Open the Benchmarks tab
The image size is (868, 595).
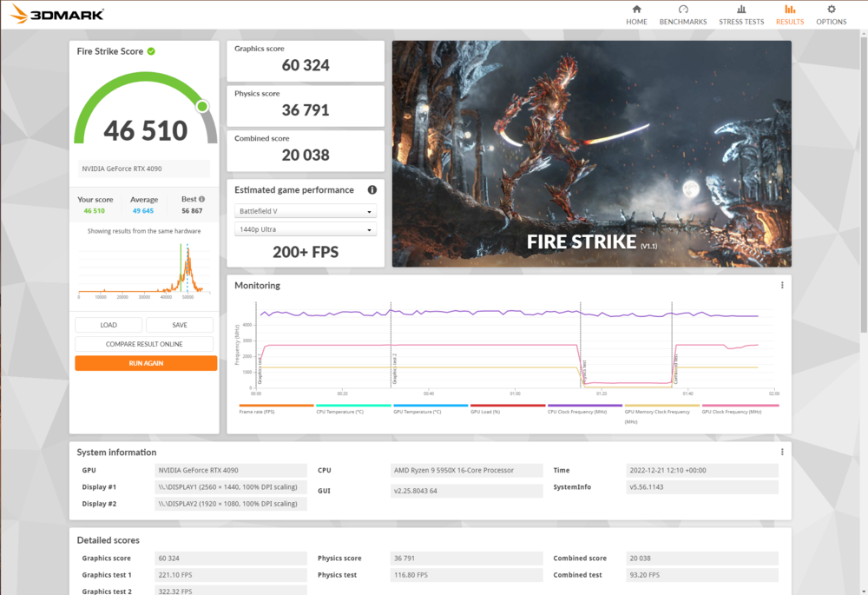point(682,15)
